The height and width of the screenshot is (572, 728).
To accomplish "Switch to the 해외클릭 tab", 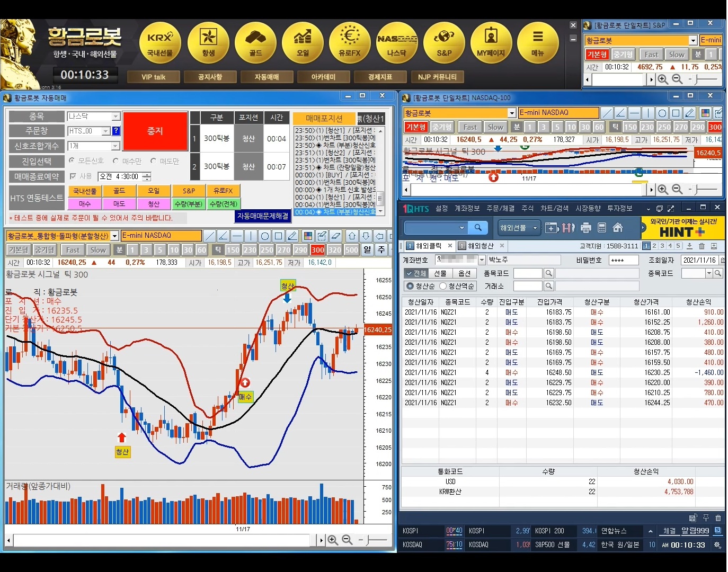I will (x=428, y=246).
